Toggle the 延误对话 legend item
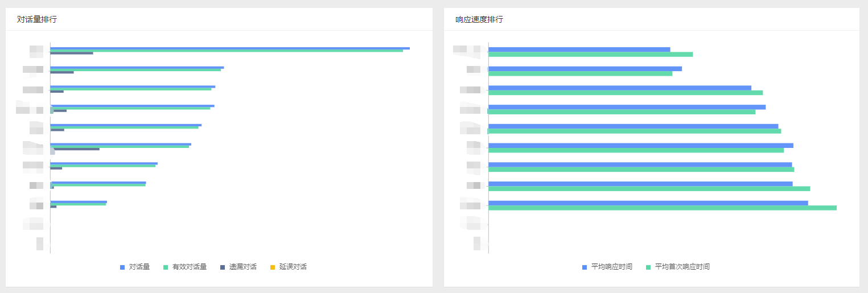Screen dimensions: 868x293 point(289,267)
